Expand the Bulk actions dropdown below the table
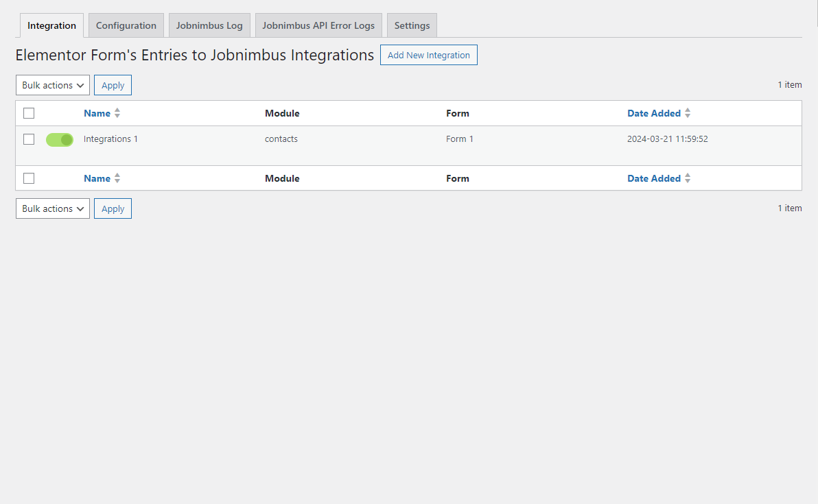The image size is (818, 504). pyautogui.click(x=53, y=208)
